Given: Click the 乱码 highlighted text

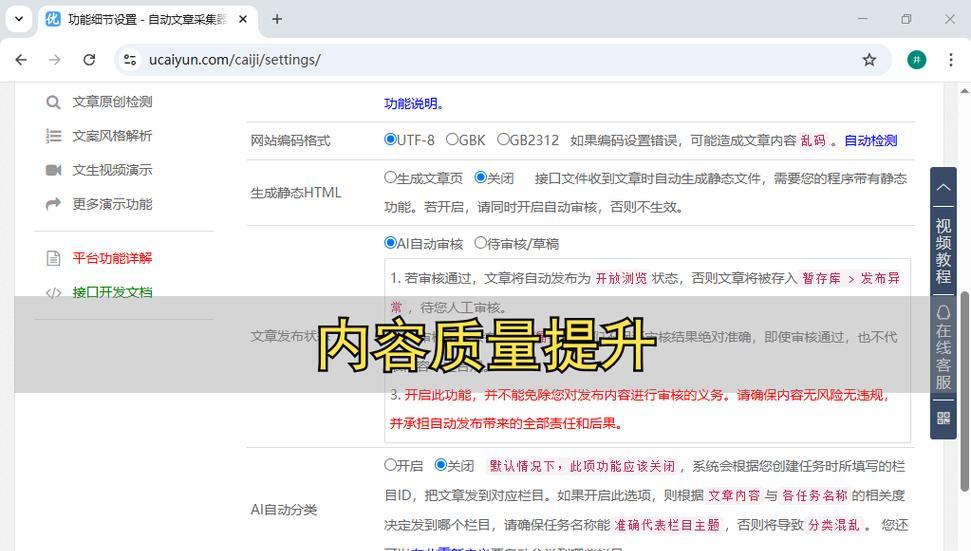Looking at the screenshot, I should [813, 141].
